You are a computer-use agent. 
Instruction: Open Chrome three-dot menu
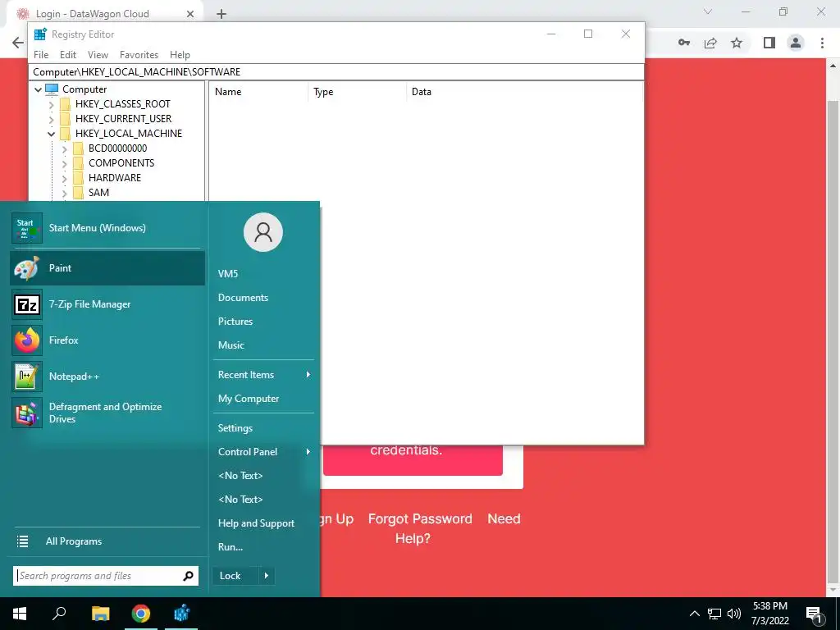click(x=822, y=43)
